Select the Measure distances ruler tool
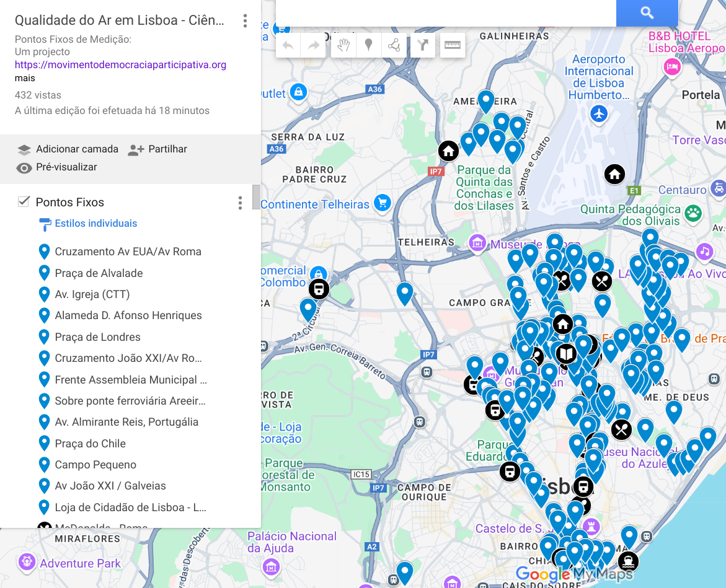 coord(453,45)
